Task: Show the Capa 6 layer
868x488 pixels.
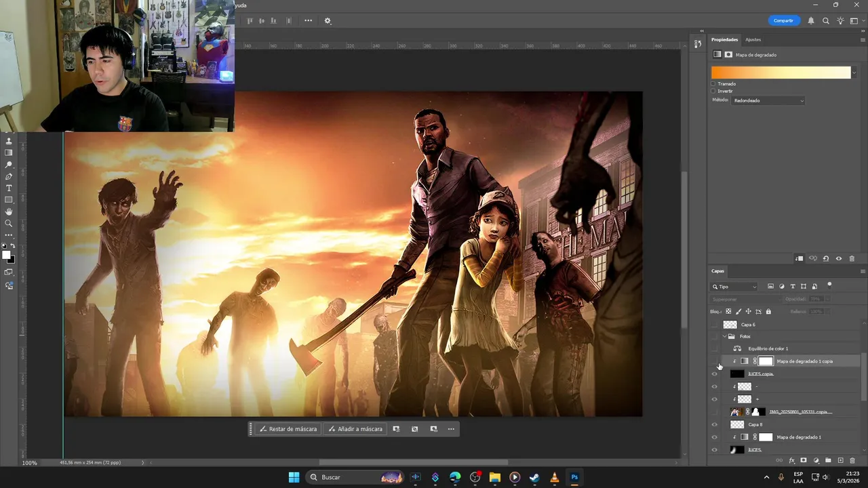Action: tap(714, 325)
